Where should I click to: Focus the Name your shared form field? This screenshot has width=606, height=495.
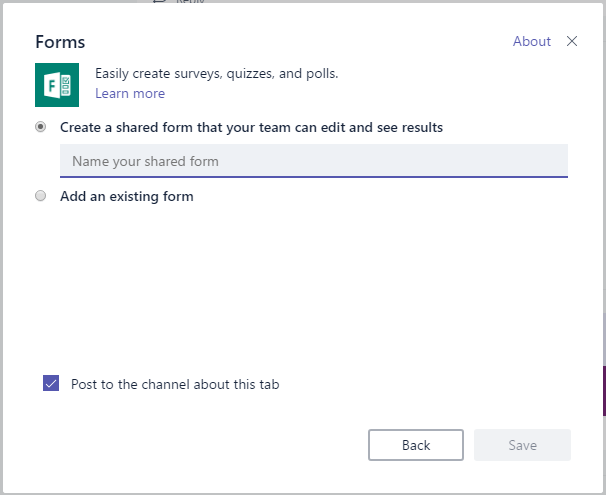314,161
